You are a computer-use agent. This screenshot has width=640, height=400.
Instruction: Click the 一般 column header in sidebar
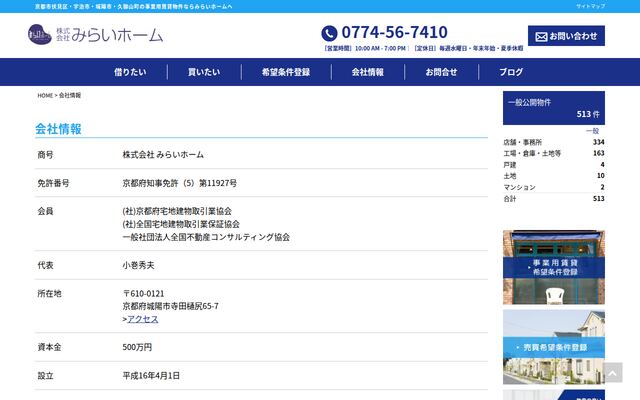coord(592,131)
